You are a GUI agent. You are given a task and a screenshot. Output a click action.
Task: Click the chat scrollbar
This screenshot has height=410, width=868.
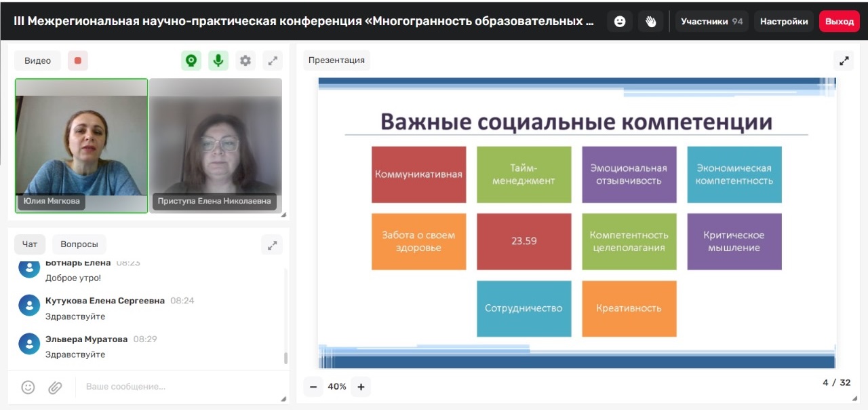[285, 358]
